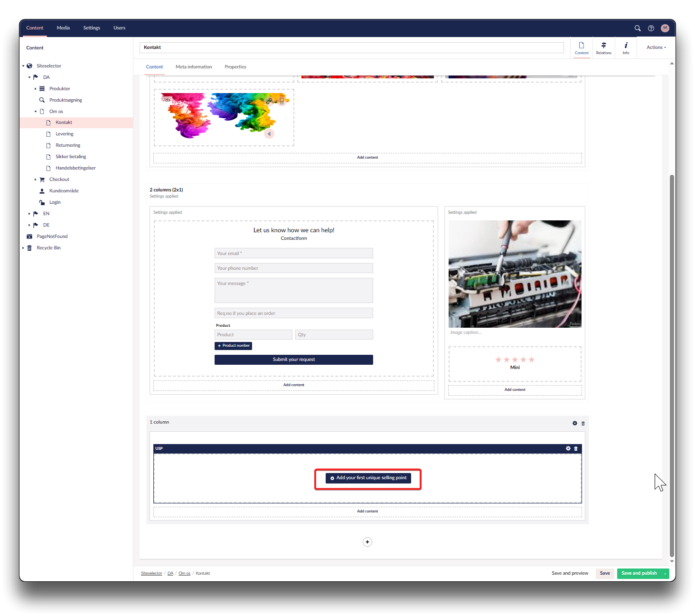Viewport: 695px width, 616px height.
Task: Open the user avatar menu
Action: [x=665, y=28]
